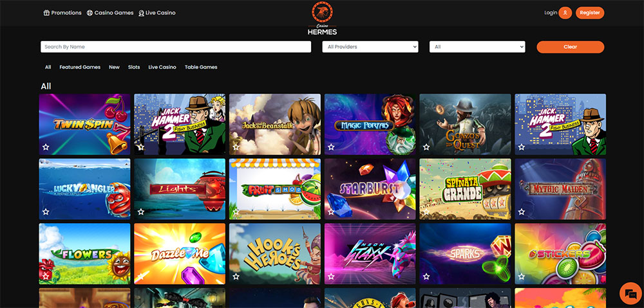Open the Dazzle Me thumbnail
644x308 pixels.
(x=180, y=254)
